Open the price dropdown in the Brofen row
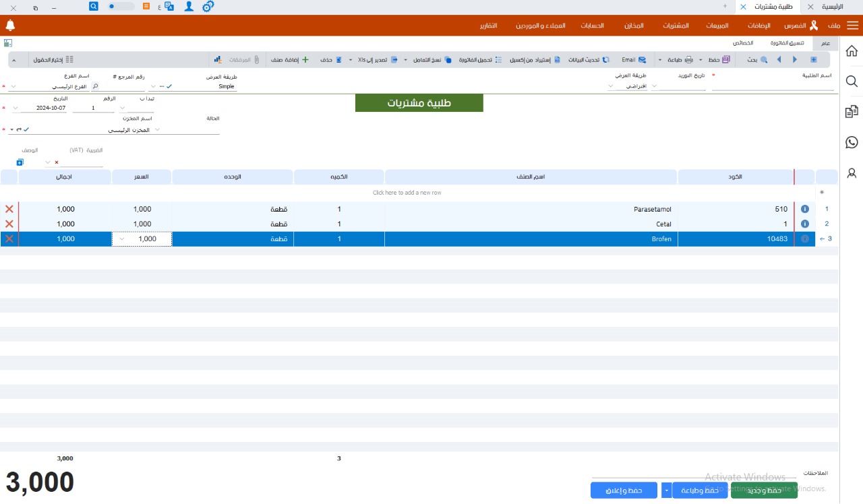Viewport: 863px width, 504px height. (122, 239)
